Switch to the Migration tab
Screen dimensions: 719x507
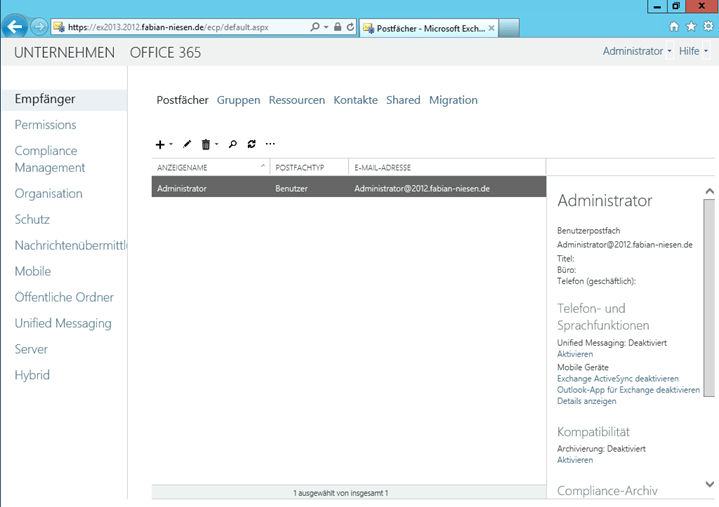pyautogui.click(x=453, y=100)
